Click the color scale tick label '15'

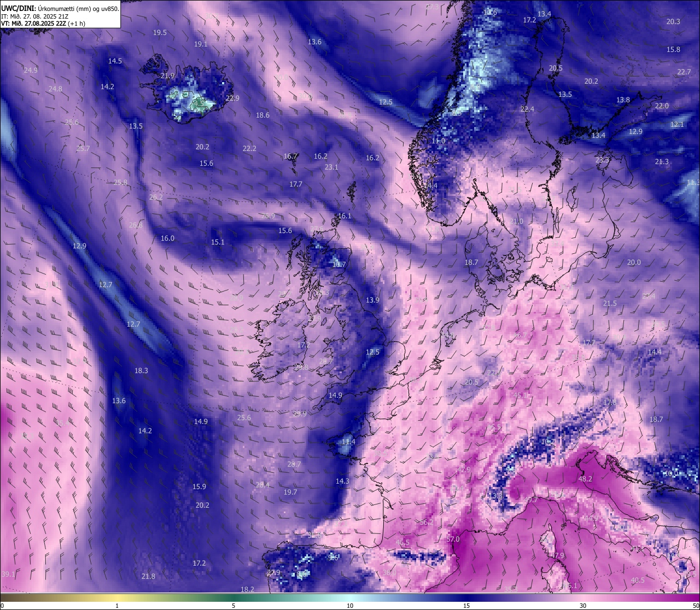pos(466,606)
